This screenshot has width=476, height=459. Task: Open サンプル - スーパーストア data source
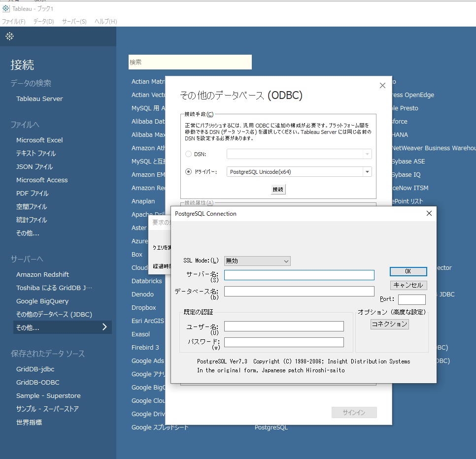[47, 409]
